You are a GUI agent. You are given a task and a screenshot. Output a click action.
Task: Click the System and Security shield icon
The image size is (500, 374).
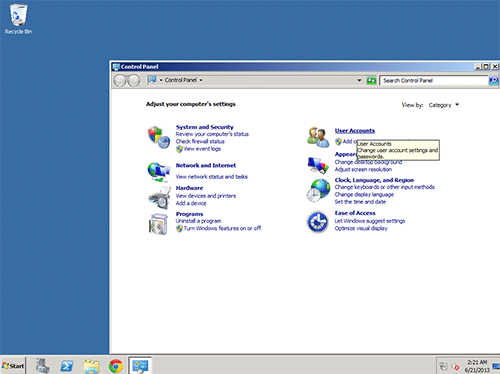159,137
